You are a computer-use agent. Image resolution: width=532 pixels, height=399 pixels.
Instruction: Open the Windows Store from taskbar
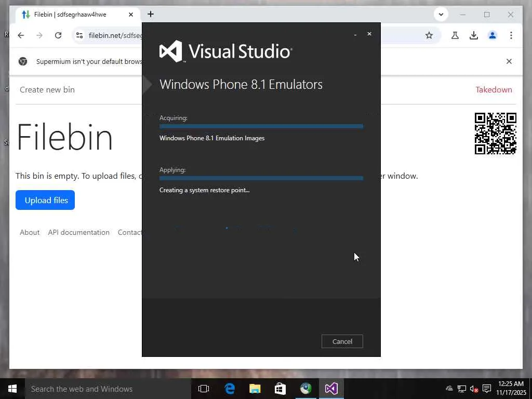click(x=280, y=389)
